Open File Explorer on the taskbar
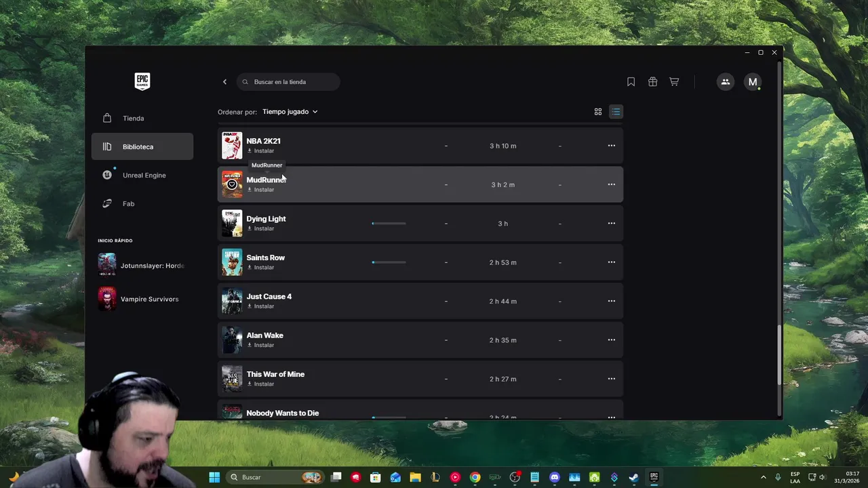 pyautogui.click(x=415, y=477)
